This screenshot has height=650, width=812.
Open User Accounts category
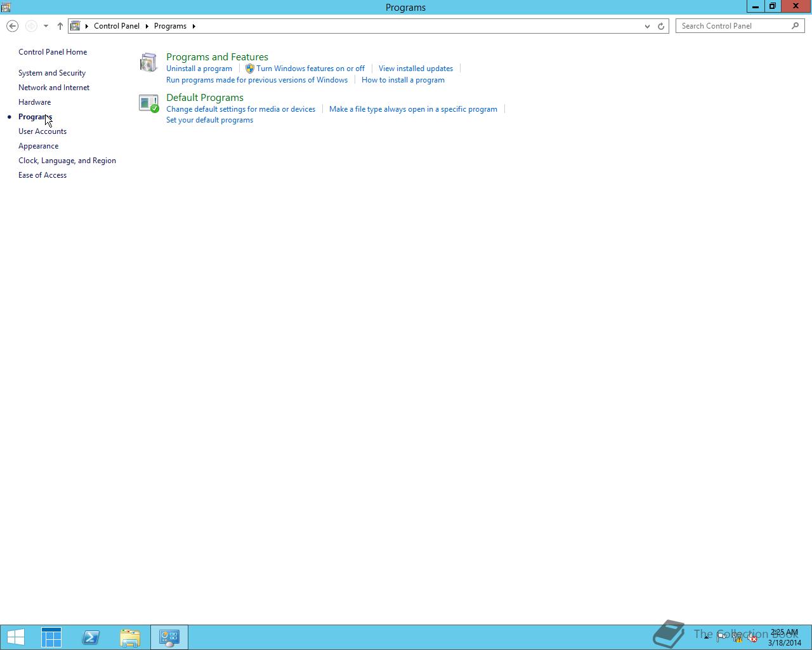[x=43, y=131]
